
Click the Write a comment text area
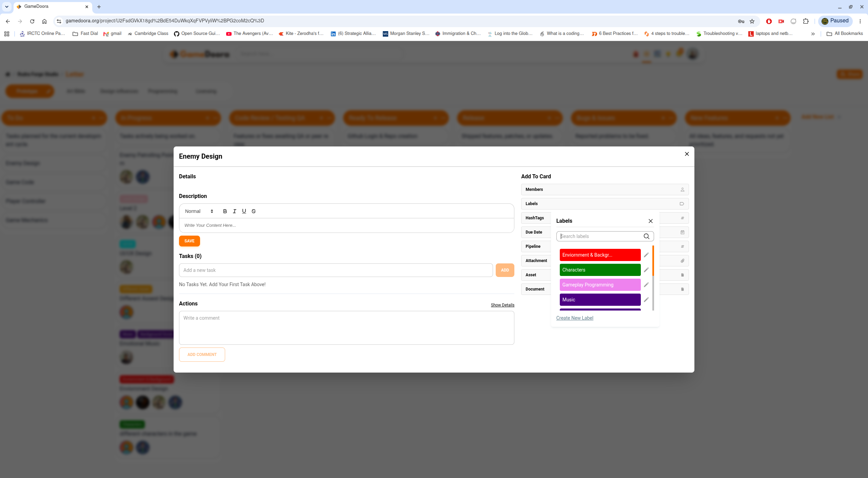tap(347, 328)
